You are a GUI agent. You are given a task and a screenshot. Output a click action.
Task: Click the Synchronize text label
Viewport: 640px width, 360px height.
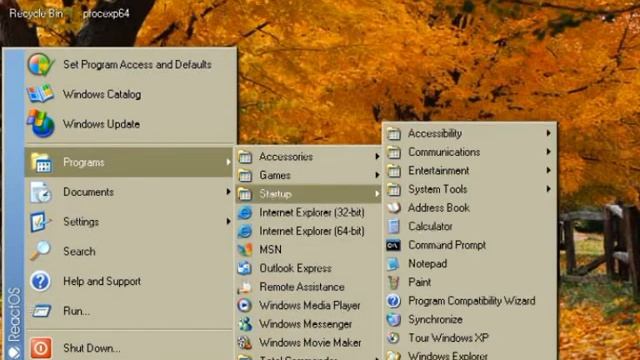click(435, 320)
